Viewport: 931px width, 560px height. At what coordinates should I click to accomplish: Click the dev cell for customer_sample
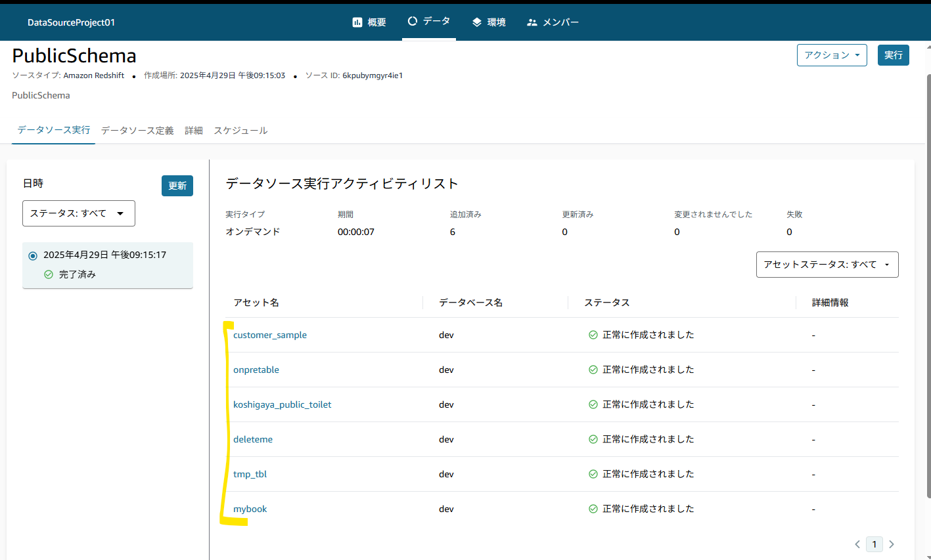click(446, 335)
